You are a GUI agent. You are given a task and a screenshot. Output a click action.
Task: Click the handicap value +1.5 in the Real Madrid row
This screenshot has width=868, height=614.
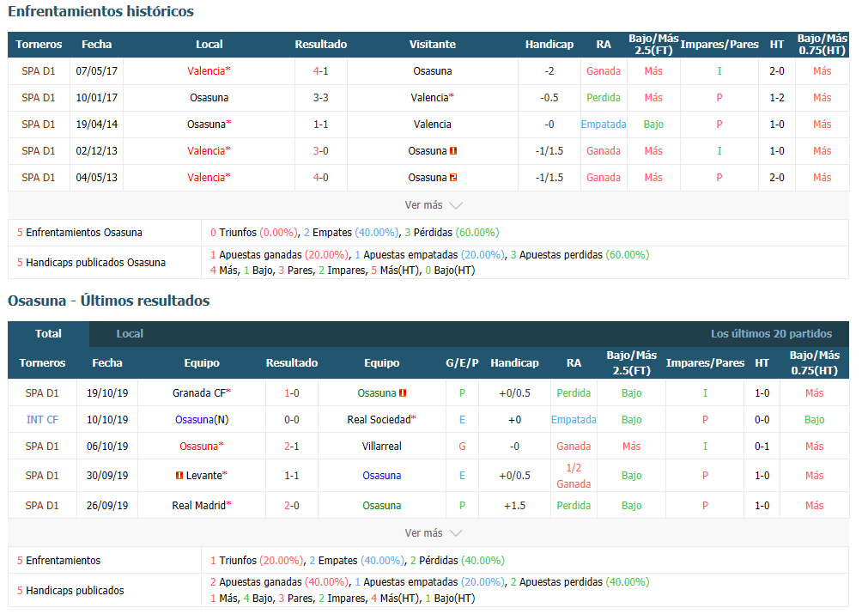pos(514,505)
